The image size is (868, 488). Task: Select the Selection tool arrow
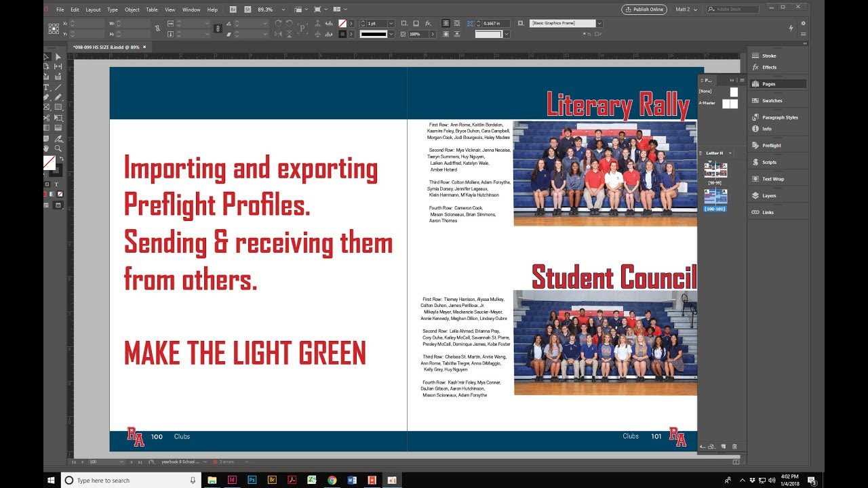47,57
